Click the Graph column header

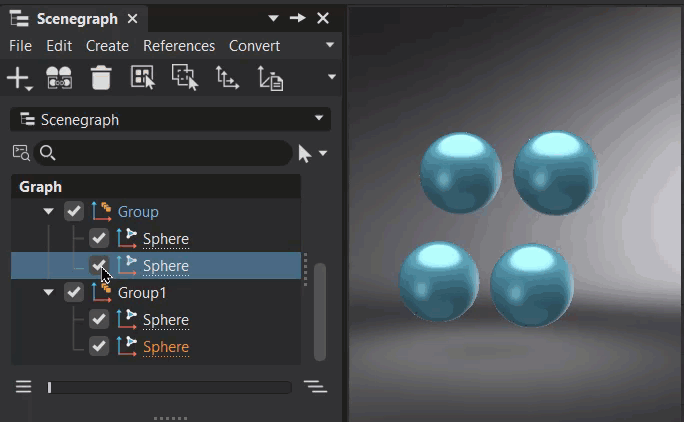[156, 187]
